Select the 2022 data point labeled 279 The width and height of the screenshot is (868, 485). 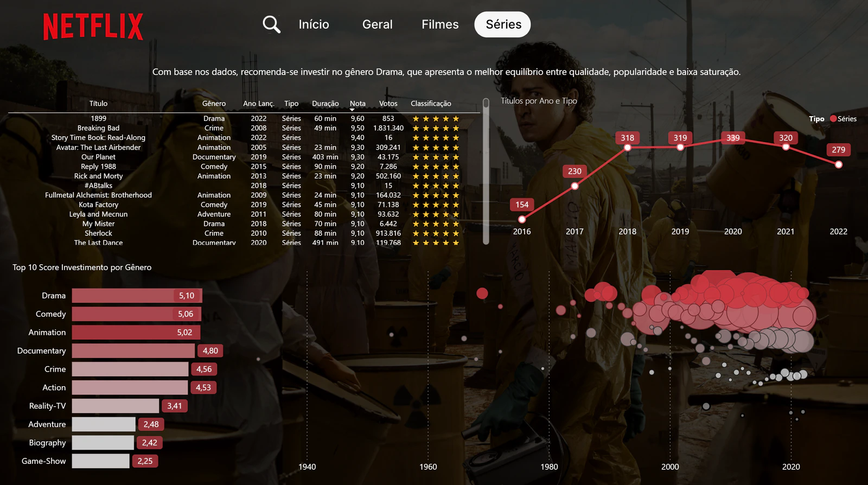pos(839,164)
